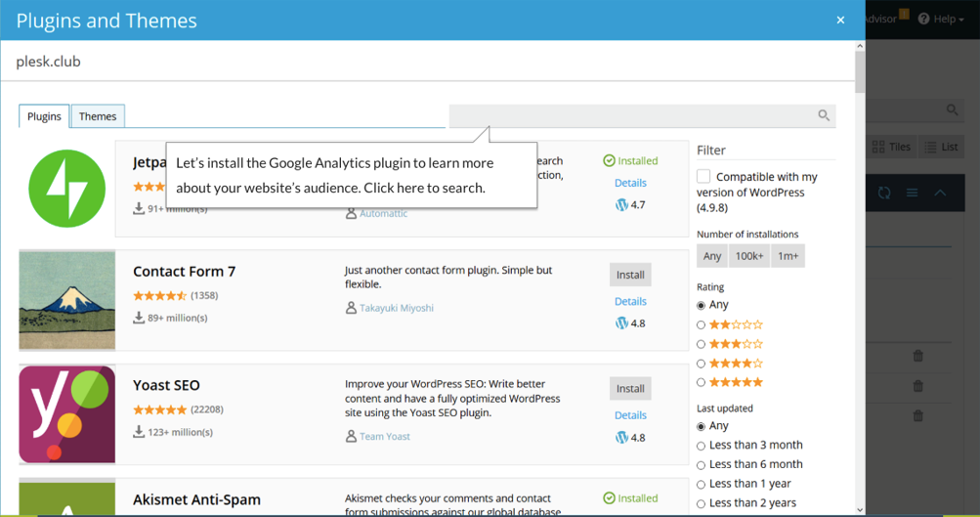Click the second trash icon in background list

917,386
